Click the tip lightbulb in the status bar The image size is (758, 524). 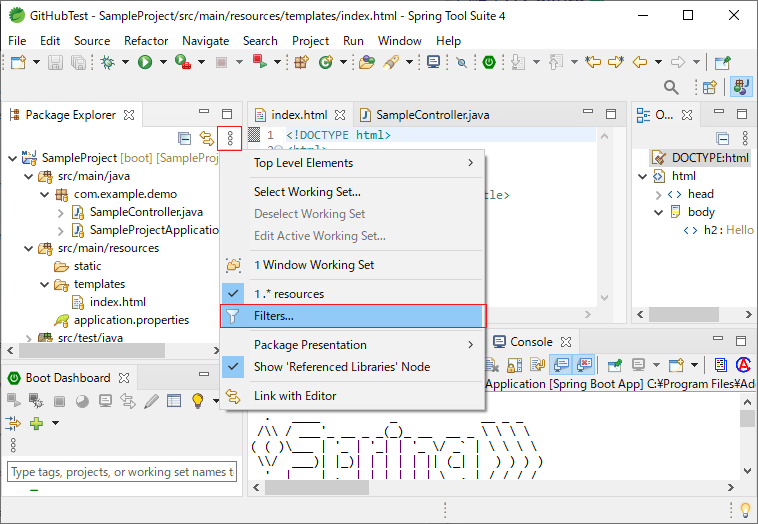[745, 509]
